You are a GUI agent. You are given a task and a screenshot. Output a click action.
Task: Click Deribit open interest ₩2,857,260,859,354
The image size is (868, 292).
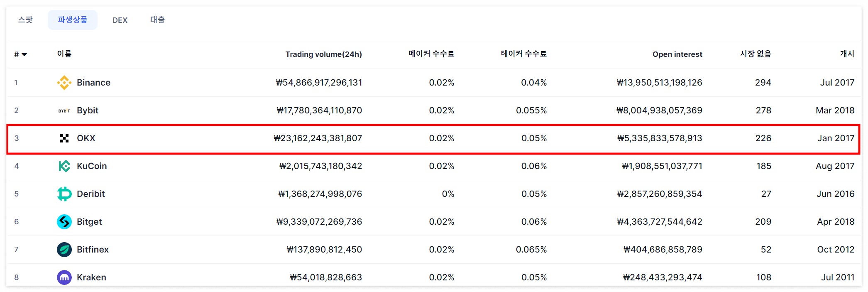click(x=660, y=194)
